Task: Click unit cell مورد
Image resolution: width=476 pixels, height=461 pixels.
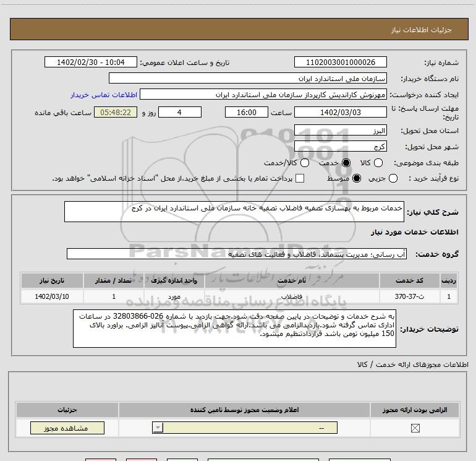Action: click(174, 296)
